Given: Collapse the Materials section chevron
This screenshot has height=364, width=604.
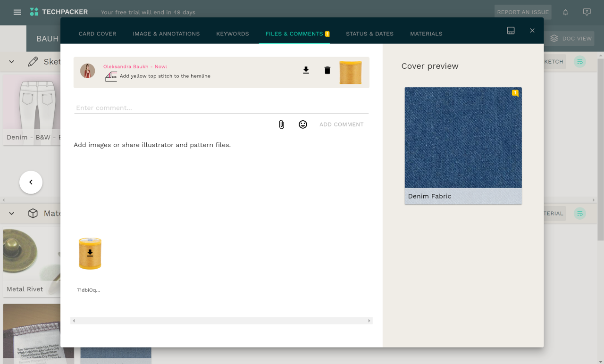Looking at the screenshot, I should (x=12, y=214).
